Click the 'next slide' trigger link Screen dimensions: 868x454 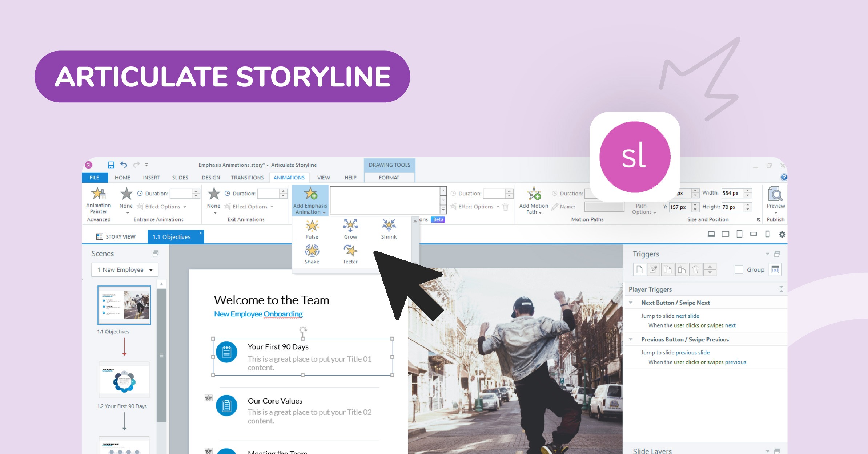(x=687, y=316)
